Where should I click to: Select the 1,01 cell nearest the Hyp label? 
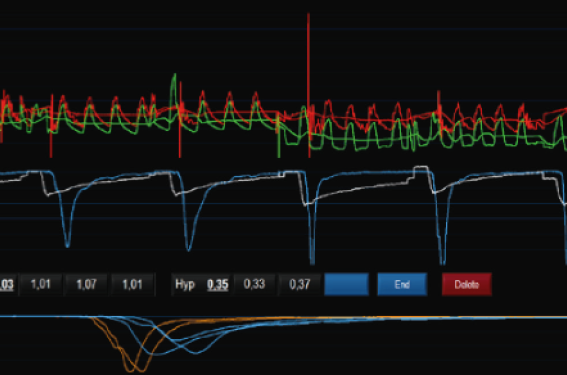click(132, 284)
